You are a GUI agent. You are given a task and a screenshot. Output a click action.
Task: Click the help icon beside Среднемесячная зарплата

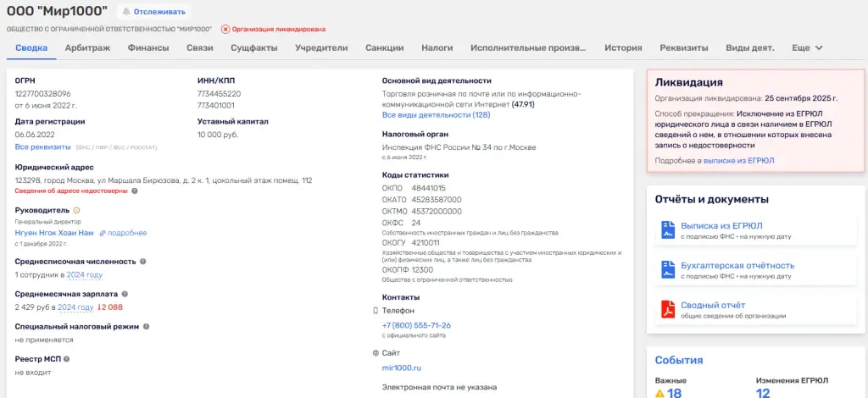[x=125, y=294]
